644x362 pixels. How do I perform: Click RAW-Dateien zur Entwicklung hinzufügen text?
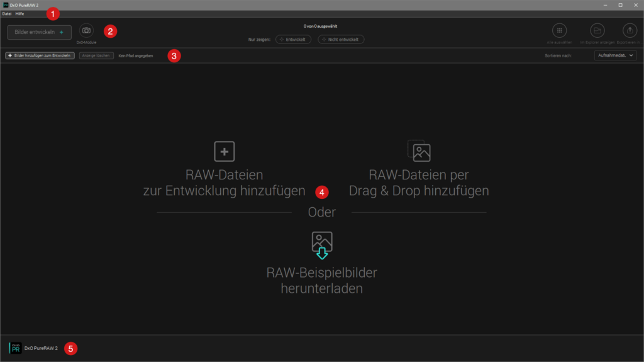tap(225, 183)
